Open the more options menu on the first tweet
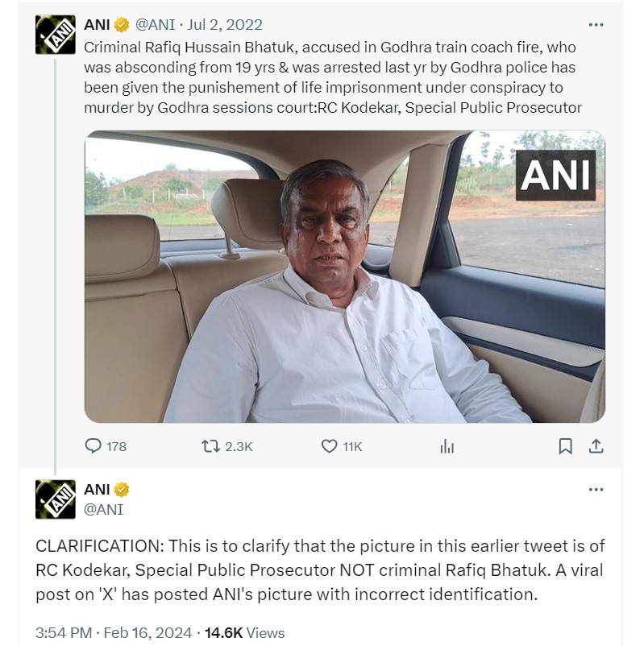644x646 pixels. [x=596, y=24]
